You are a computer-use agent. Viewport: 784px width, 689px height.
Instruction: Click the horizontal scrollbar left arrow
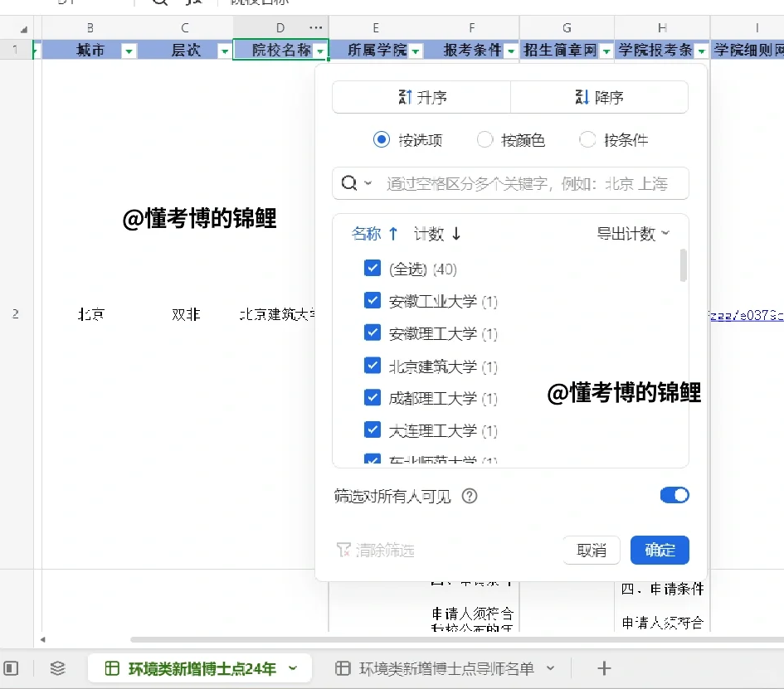43,639
